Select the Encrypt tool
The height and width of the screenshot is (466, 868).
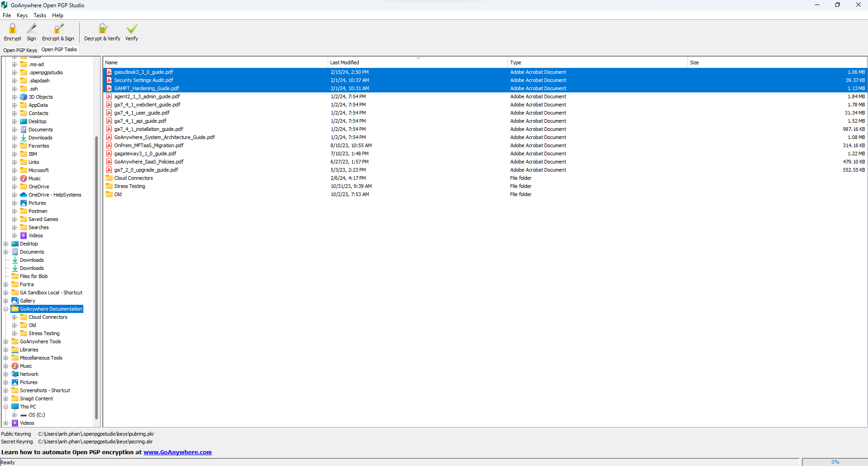[x=12, y=32]
